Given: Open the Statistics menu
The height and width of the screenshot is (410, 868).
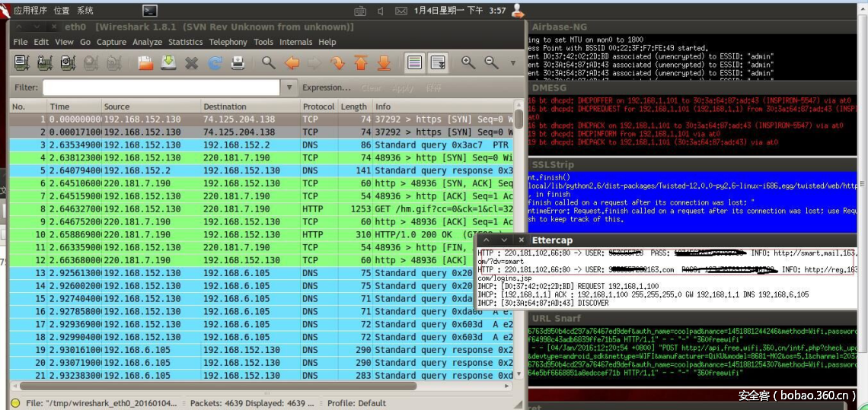Looking at the screenshot, I should pos(186,42).
